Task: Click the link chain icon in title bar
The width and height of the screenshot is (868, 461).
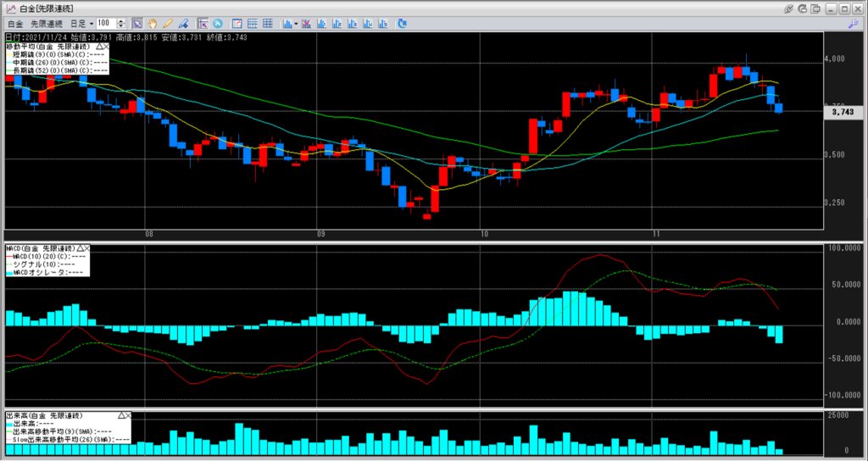Action: pos(790,8)
